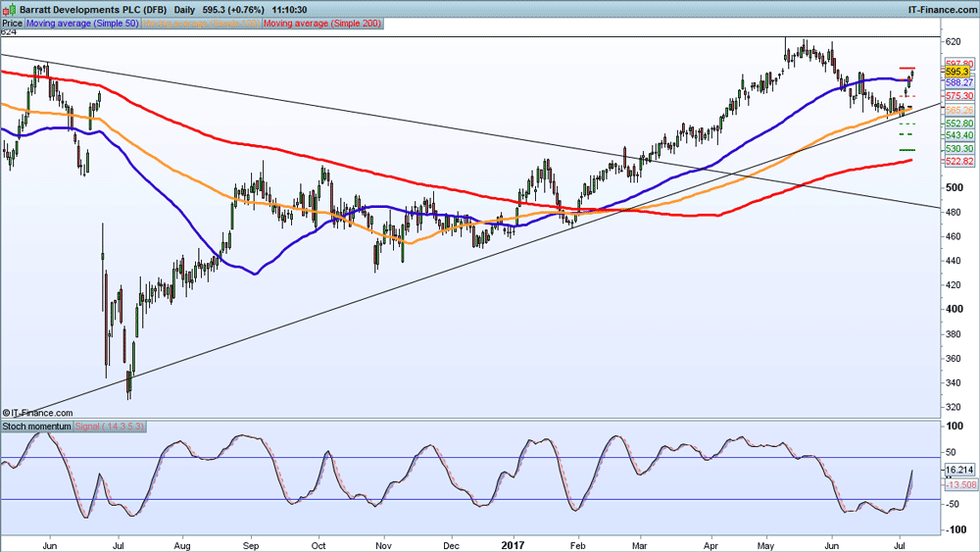This screenshot has width=980, height=552.
Task: Click the red 522.82 moving average price tag
Action: [958, 162]
